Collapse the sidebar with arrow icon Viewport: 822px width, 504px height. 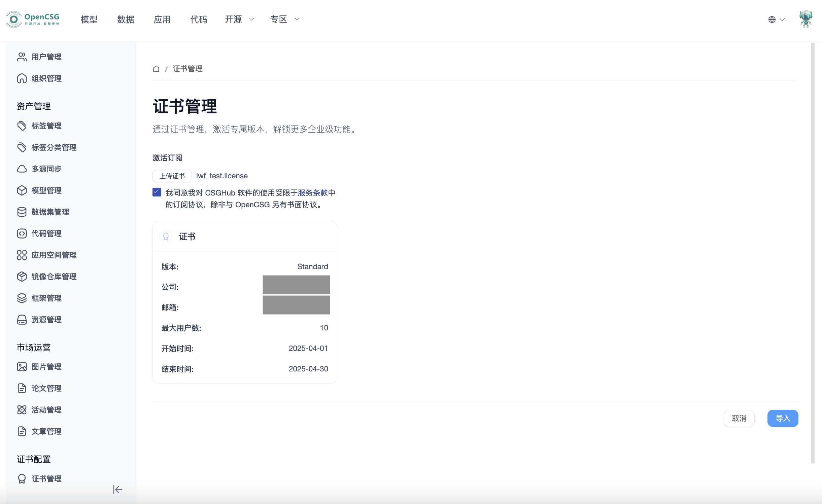point(117,490)
